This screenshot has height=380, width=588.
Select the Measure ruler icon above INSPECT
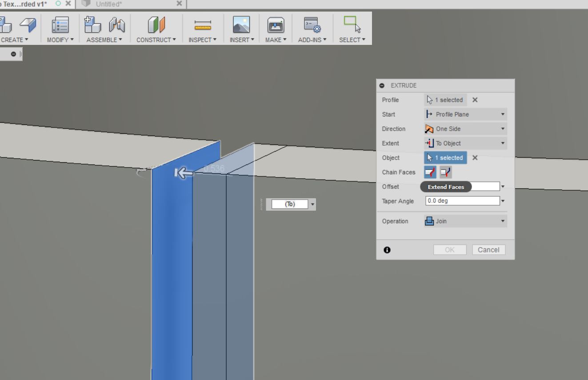coord(203,25)
